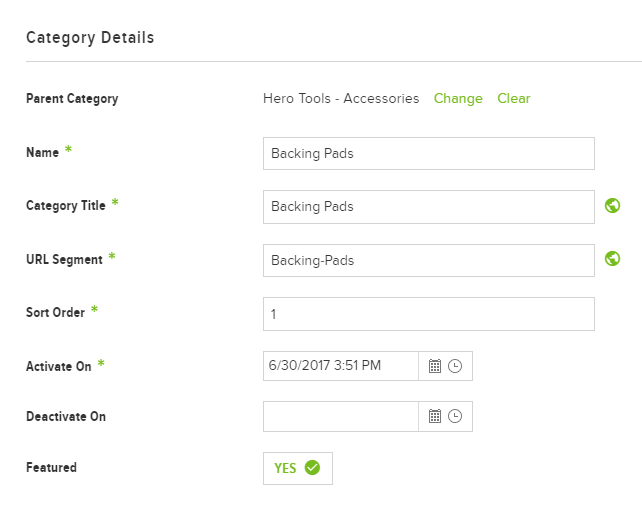This screenshot has height=511, width=642.
Task: Open the Deactivate On clock time picker
Action: click(x=455, y=416)
